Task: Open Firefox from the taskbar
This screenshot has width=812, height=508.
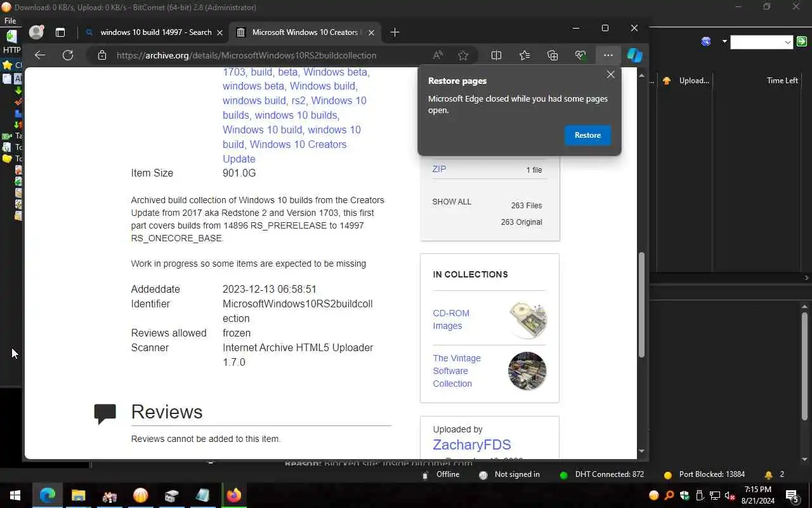Action: [233, 495]
